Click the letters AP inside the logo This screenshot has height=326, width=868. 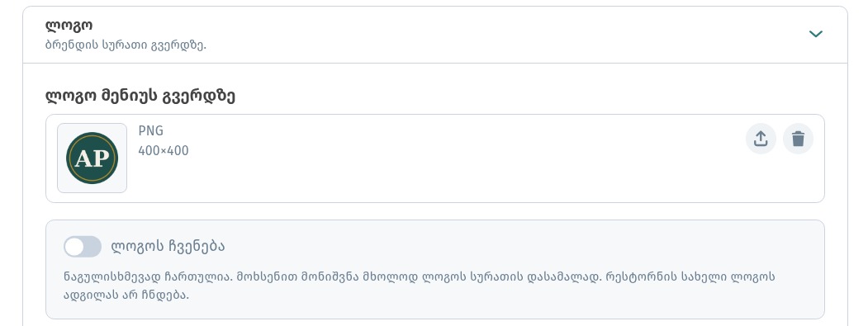[x=92, y=158]
